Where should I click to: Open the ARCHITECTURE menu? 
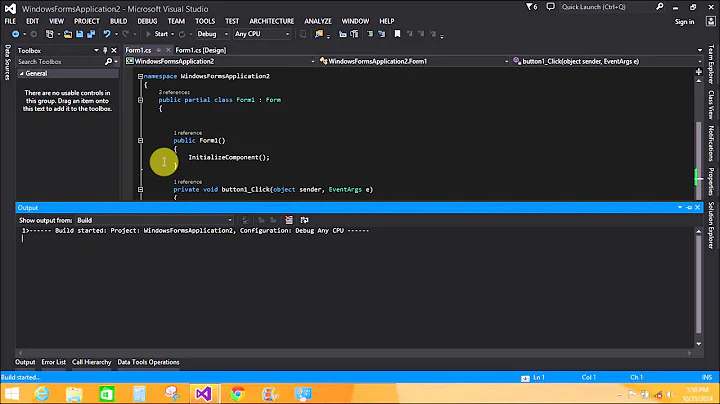(272, 21)
